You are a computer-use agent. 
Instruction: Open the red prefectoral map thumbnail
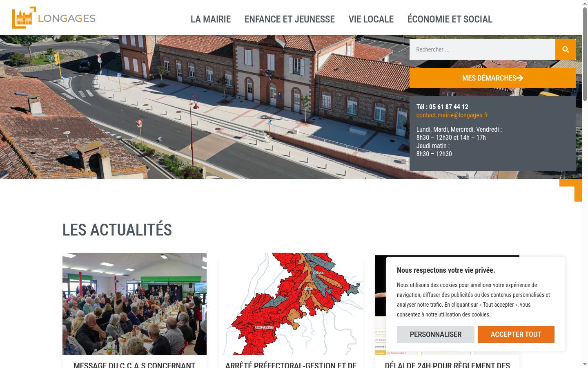tap(291, 304)
